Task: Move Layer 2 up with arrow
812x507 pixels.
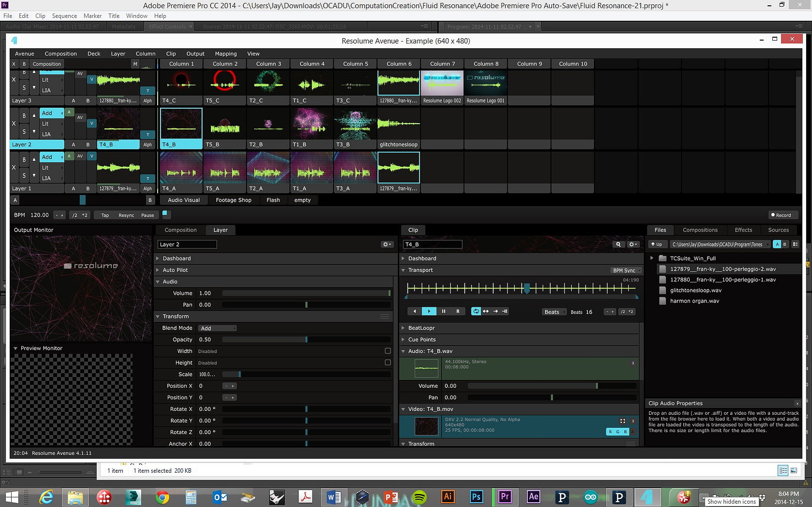Action: [x=34, y=116]
